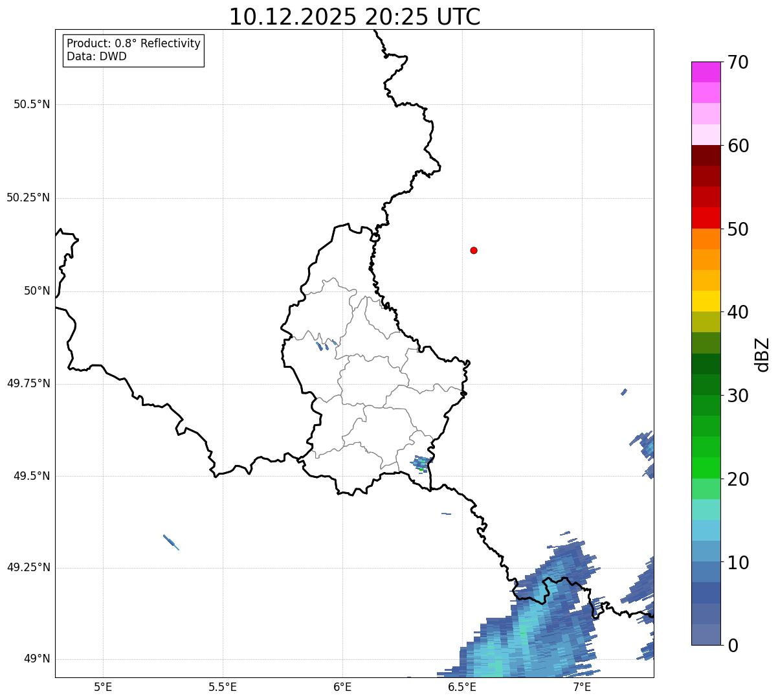This screenshot has width=778, height=700.
Task: Click the plot title '10.12.2025 20:25 UTC'
Action: (355, 16)
